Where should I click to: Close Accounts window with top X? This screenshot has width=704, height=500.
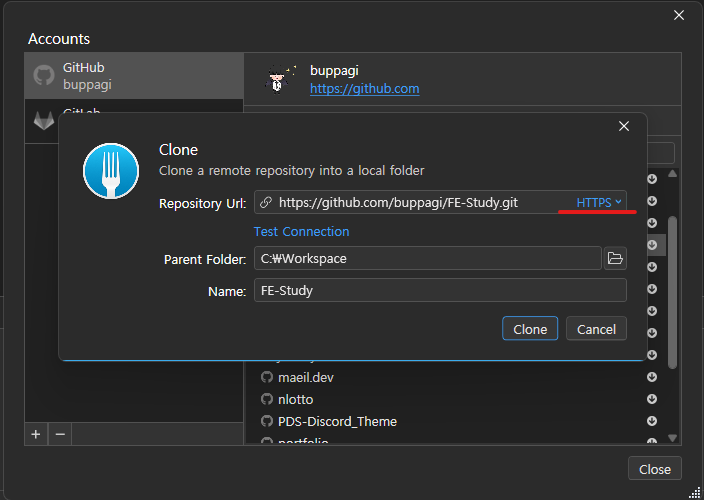pos(679,15)
